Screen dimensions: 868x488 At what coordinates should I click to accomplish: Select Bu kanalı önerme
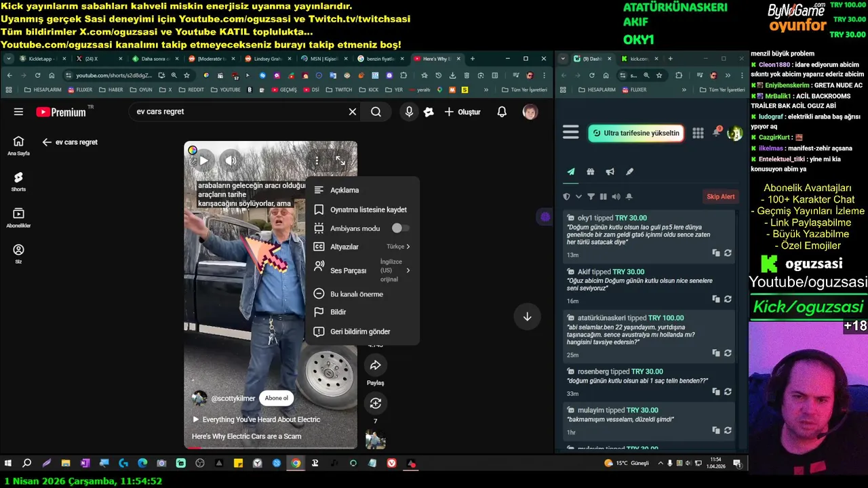pyautogui.click(x=362, y=294)
